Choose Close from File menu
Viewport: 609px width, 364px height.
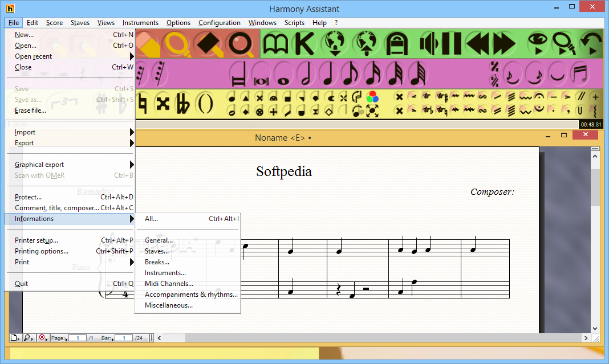click(x=70, y=67)
